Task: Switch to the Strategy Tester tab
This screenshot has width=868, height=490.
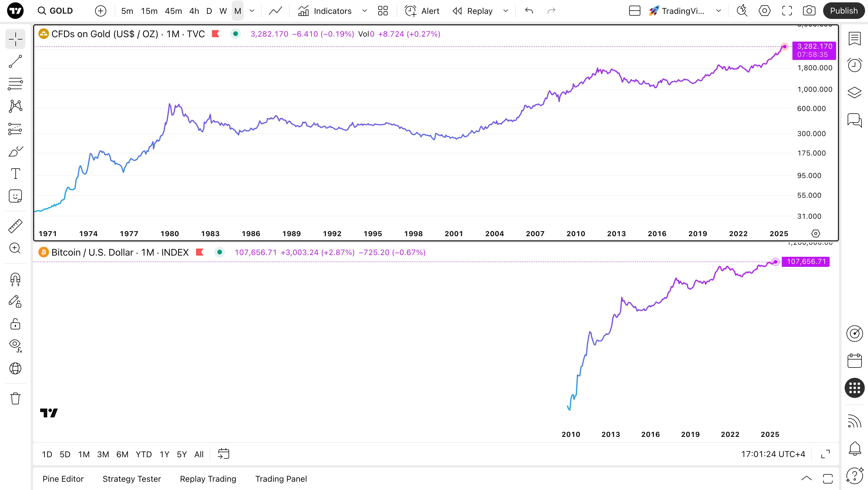Action: (131, 478)
